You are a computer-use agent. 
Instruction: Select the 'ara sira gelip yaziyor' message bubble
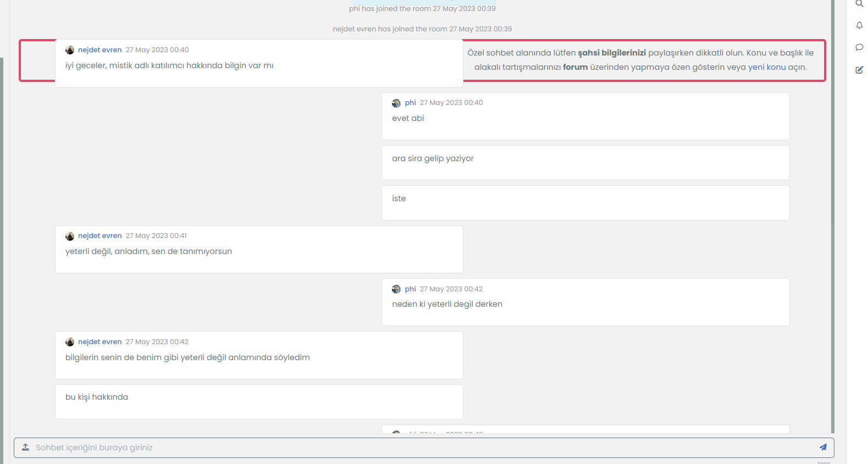585,163
